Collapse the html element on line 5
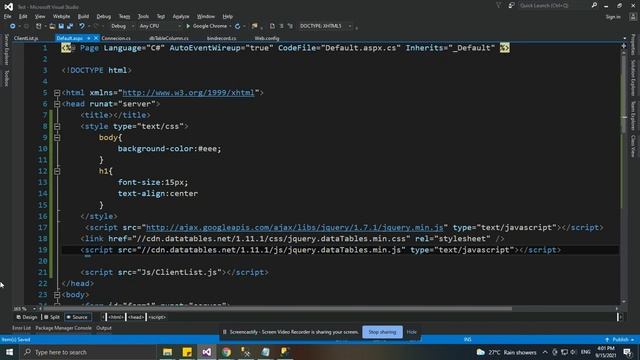The height and width of the screenshot is (360, 640). [57, 93]
